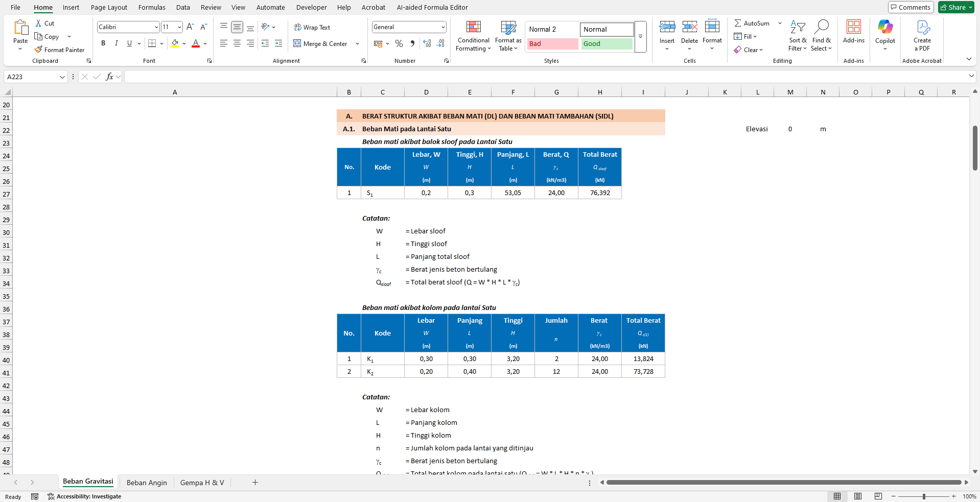Expand the General number format dropdown
This screenshot has width=980, height=502.
click(x=442, y=27)
